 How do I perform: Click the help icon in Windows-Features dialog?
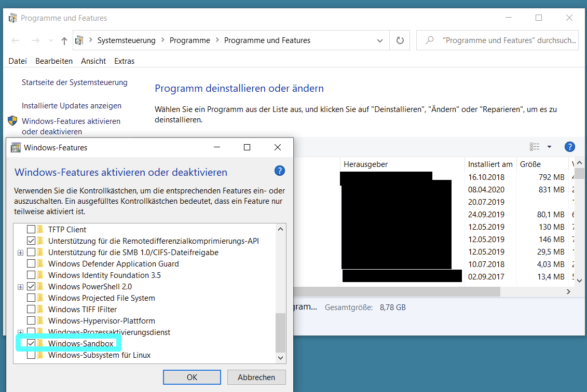point(280,171)
